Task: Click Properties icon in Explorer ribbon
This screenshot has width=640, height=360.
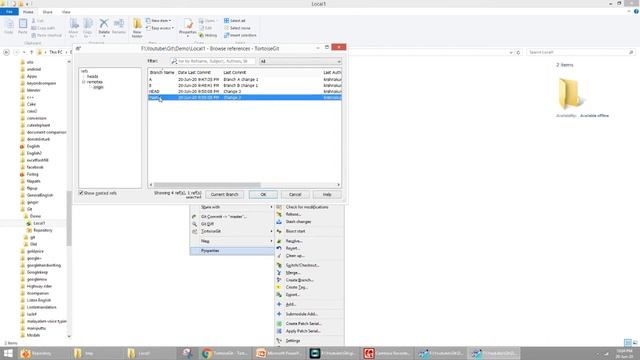Action: (188, 24)
